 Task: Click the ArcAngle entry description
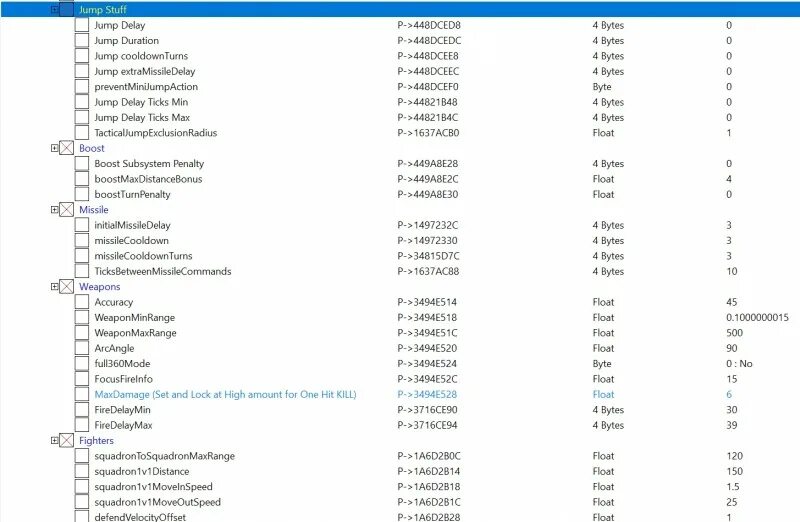tap(114, 348)
